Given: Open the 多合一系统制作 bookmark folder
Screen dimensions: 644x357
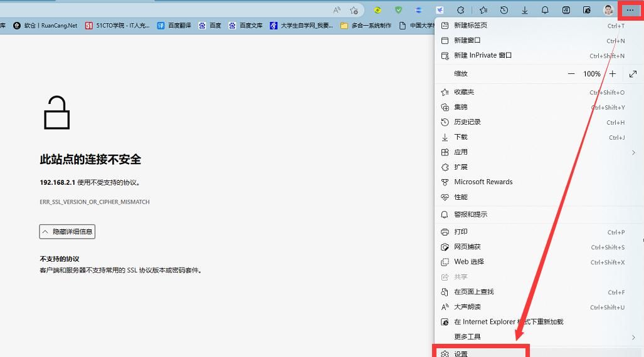Looking at the screenshot, I should [366, 26].
